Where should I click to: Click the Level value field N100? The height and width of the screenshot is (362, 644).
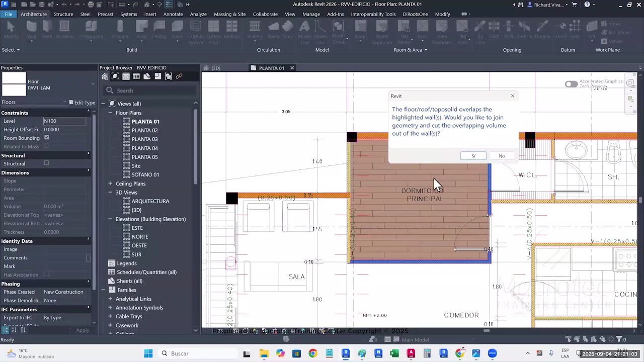64,121
